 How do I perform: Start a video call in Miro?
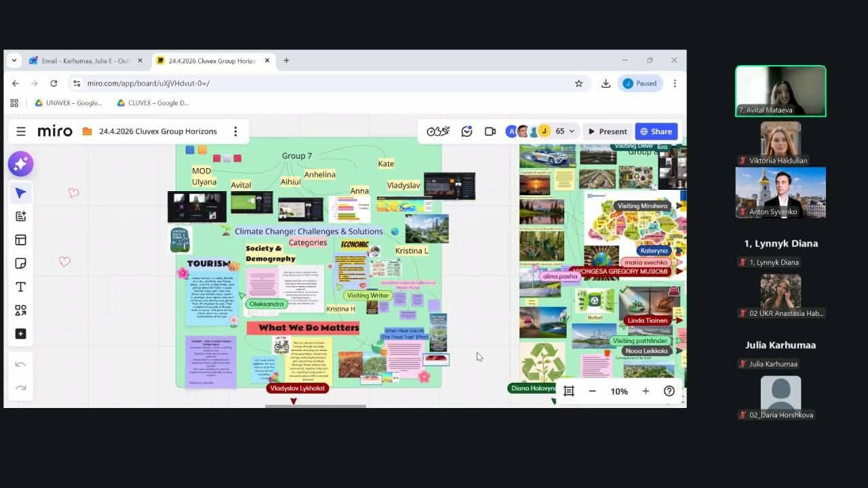[490, 131]
